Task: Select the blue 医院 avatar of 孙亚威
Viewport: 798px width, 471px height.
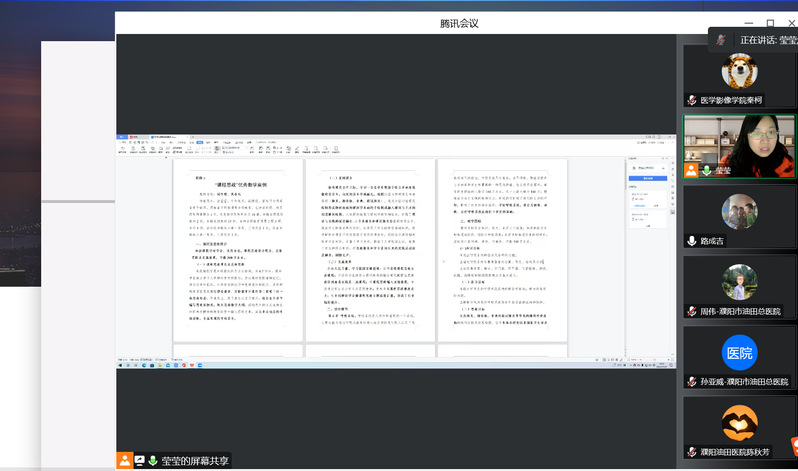Action: coord(740,352)
